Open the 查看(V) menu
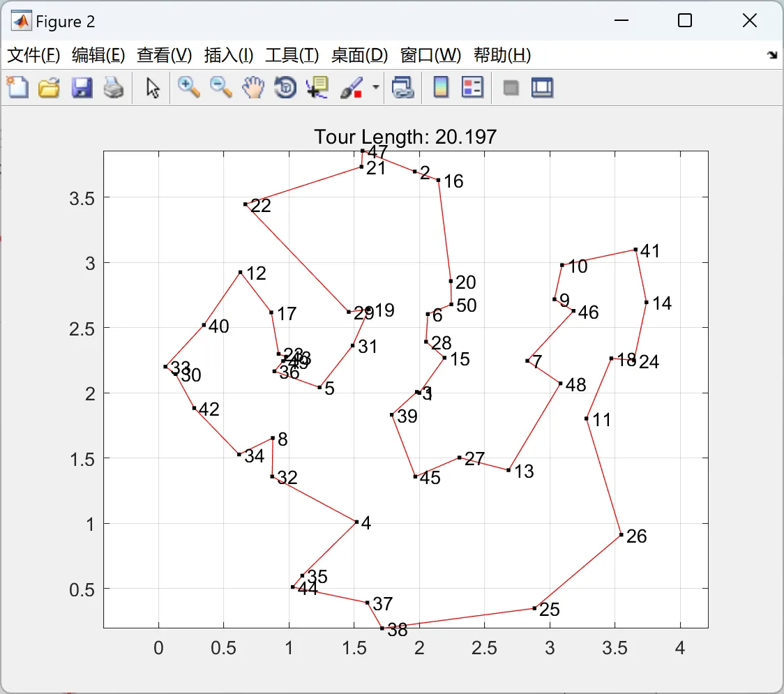The width and height of the screenshot is (784, 694). click(x=164, y=55)
